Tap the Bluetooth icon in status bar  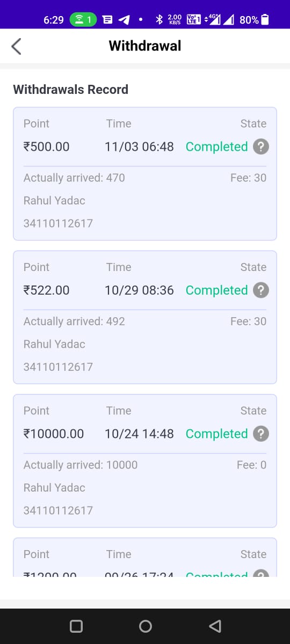159,20
